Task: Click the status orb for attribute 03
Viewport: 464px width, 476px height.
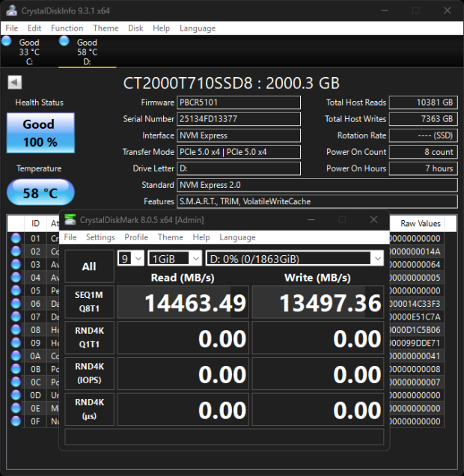Action: coord(16,264)
